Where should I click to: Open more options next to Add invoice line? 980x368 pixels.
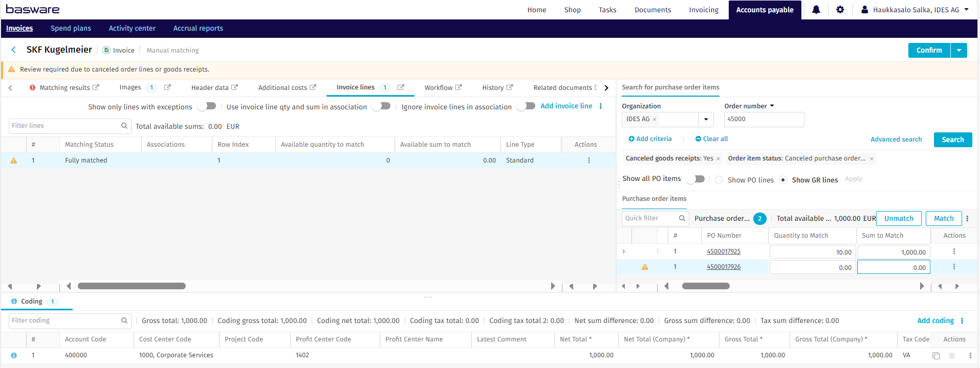(x=601, y=106)
